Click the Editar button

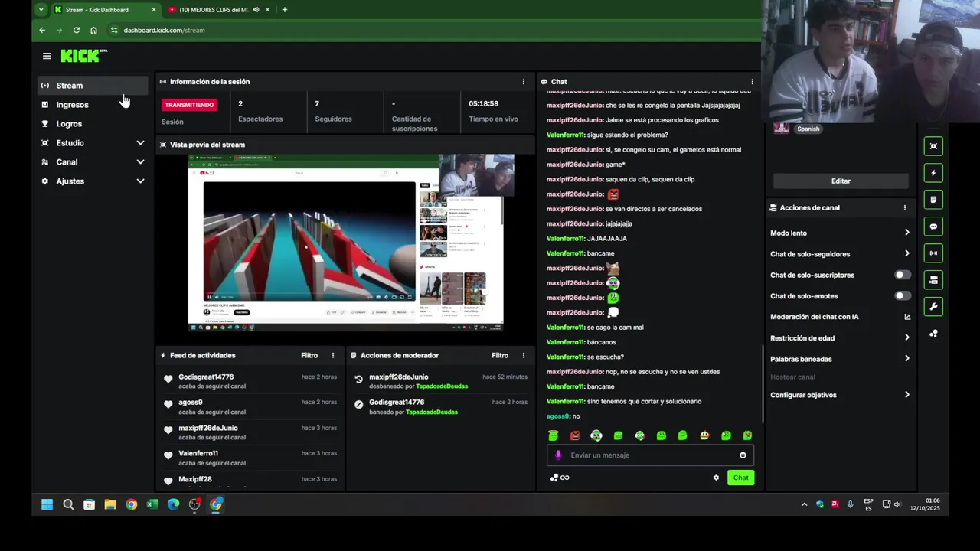coord(841,181)
